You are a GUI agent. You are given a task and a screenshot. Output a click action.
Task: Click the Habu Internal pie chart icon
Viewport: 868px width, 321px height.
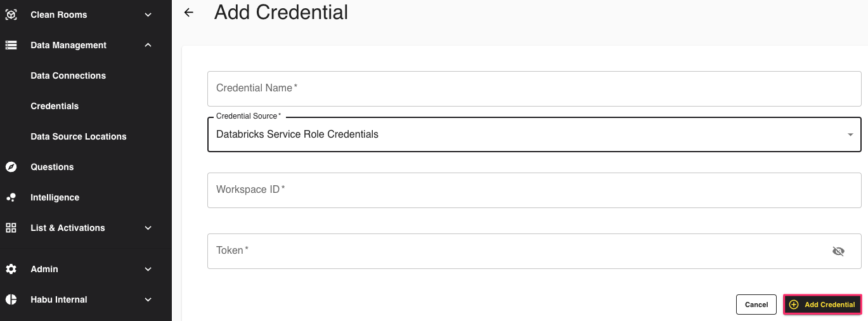pyautogui.click(x=11, y=299)
